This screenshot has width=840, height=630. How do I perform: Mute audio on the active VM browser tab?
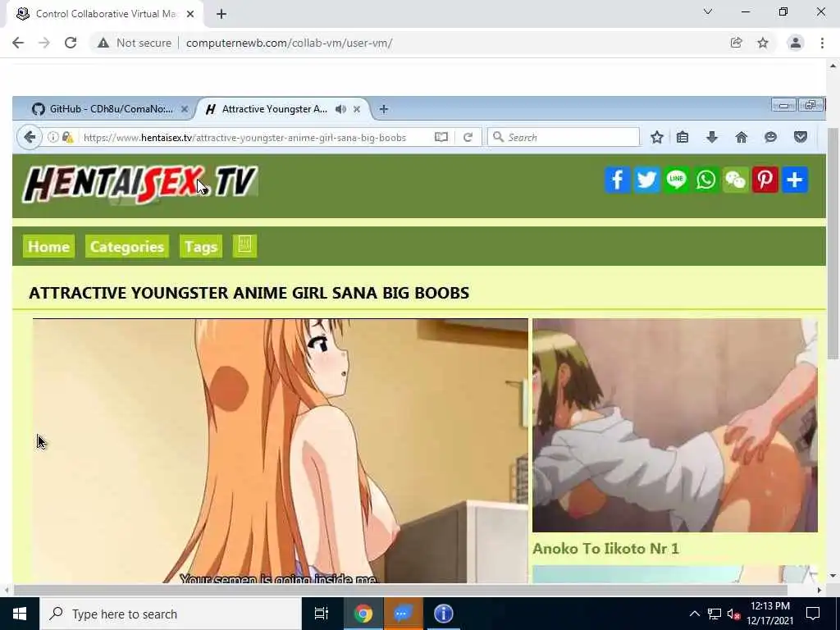(340, 109)
